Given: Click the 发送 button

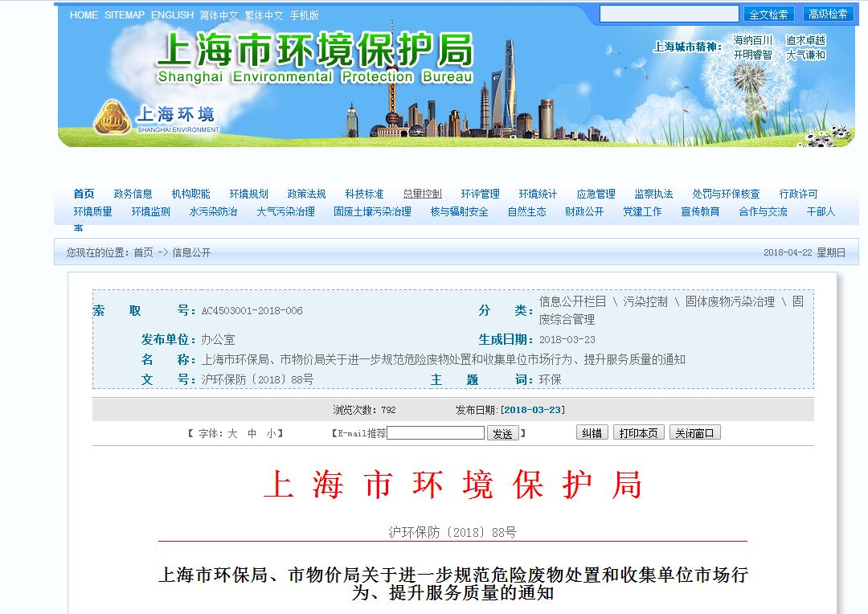Looking at the screenshot, I should point(502,433).
